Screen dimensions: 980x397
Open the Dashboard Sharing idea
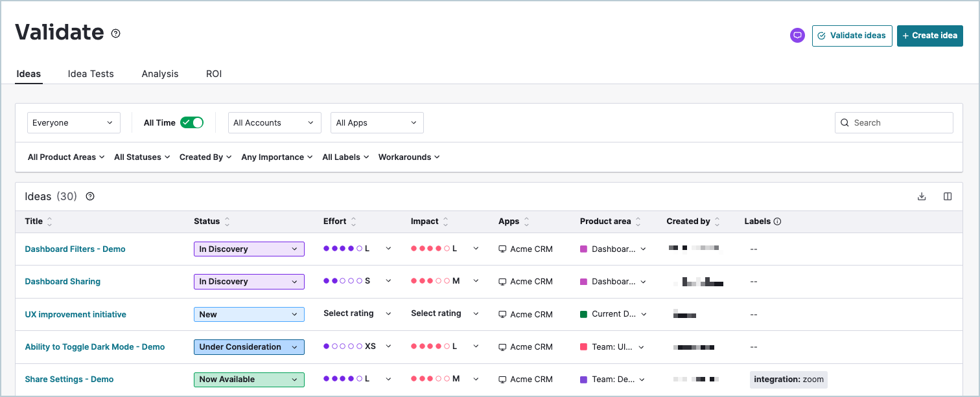(x=63, y=282)
